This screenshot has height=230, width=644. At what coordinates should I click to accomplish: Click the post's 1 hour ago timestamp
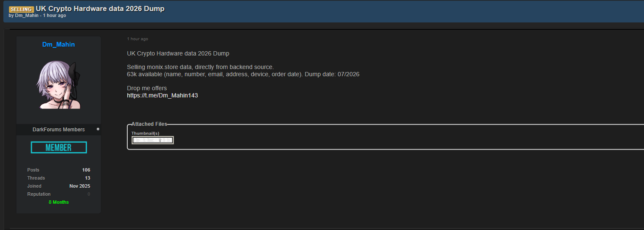(x=137, y=39)
